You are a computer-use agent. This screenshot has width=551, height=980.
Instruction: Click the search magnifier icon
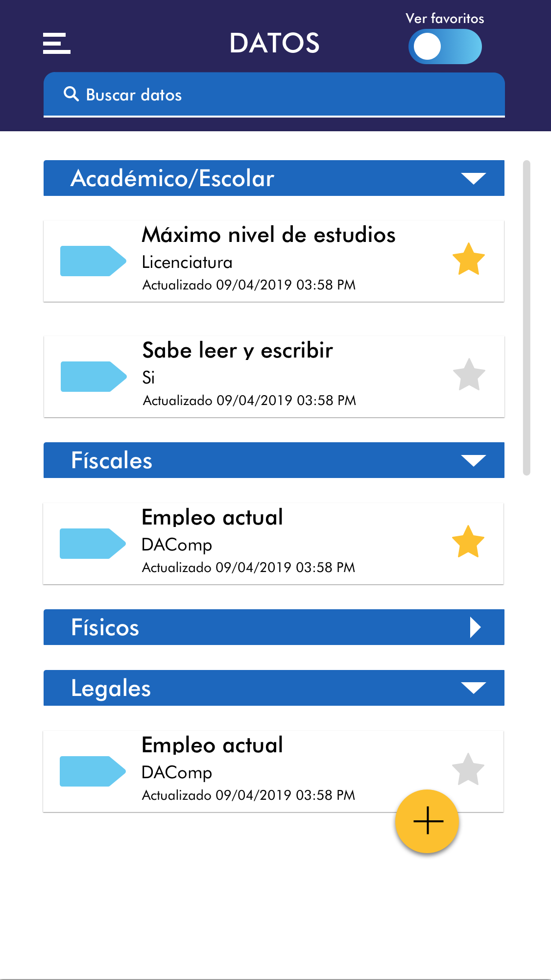72,94
